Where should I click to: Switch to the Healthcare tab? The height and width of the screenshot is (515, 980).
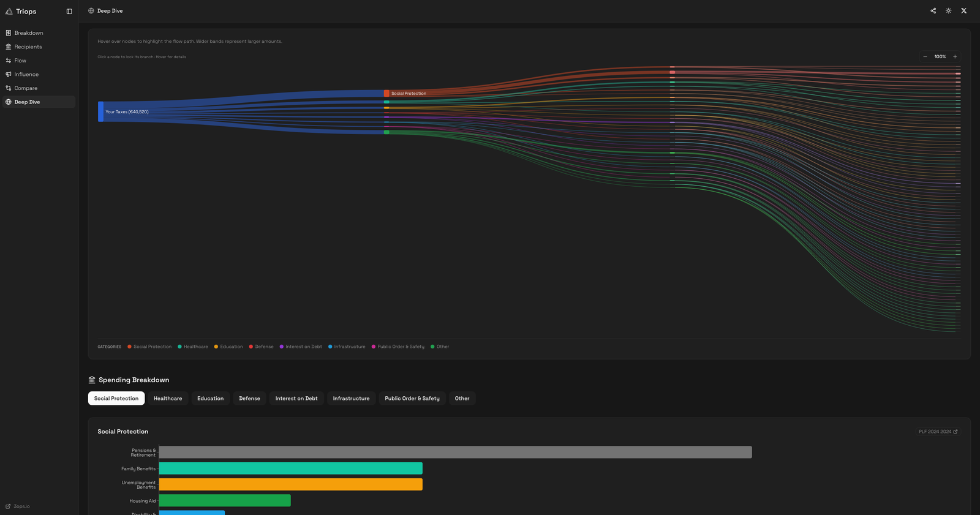pos(168,399)
